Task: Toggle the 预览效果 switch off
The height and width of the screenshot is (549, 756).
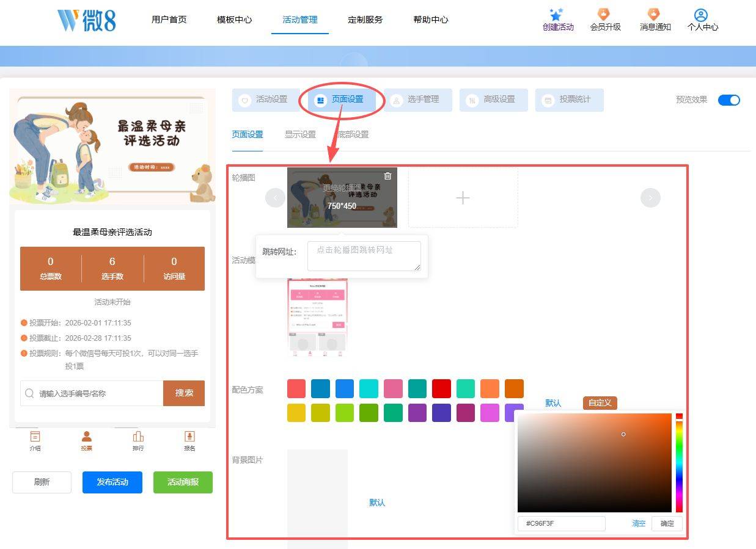Action: 728,100
